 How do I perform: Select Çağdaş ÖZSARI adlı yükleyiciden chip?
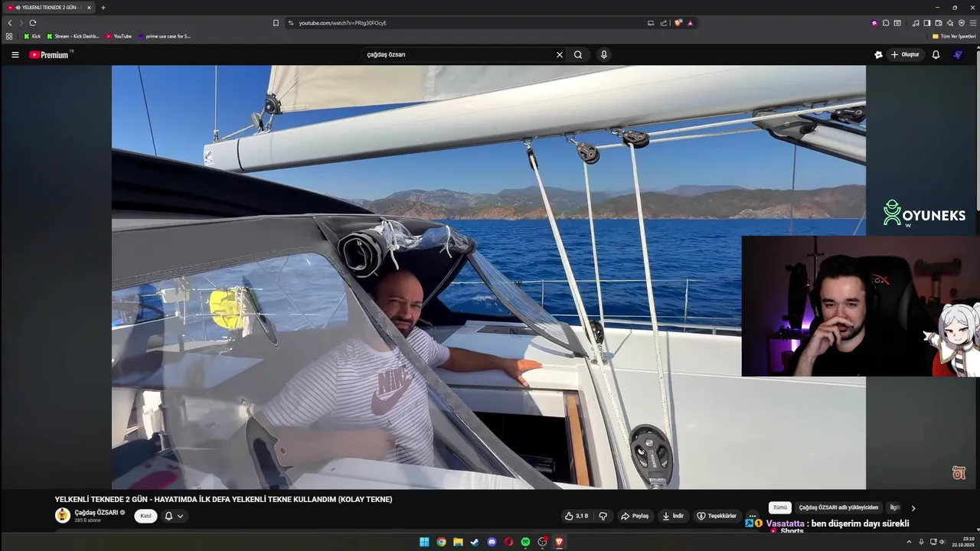(838, 507)
